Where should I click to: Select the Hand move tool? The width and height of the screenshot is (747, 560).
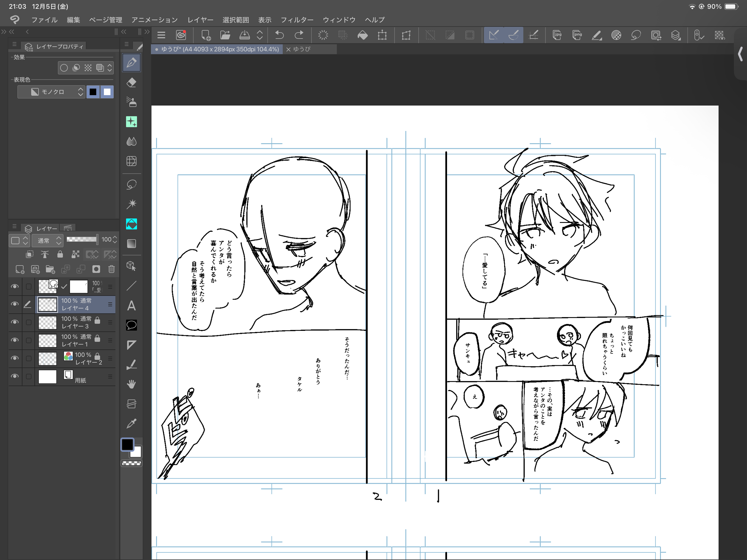(131, 384)
